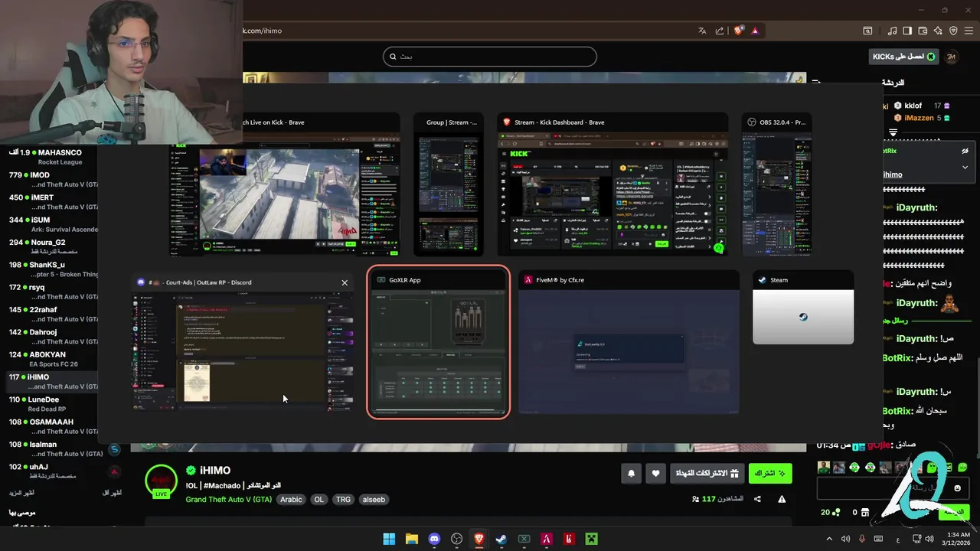
Task: Open the Minecraft creeper taskbar icon
Action: [x=592, y=539]
